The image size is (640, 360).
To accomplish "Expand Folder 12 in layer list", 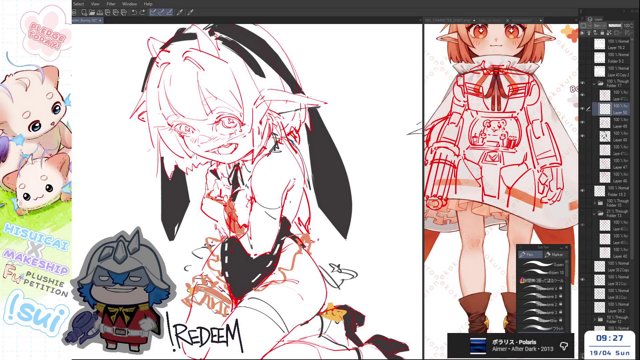I will point(595,320).
